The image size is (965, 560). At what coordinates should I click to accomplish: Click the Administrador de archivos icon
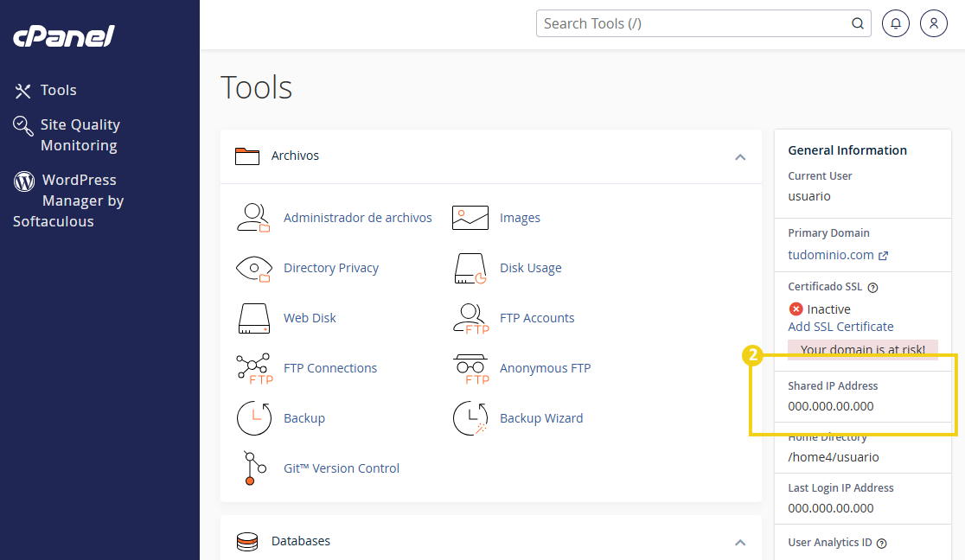click(x=253, y=218)
